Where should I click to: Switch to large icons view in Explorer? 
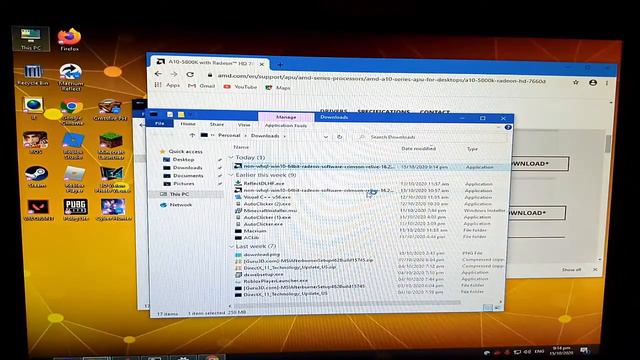[x=498, y=307]
